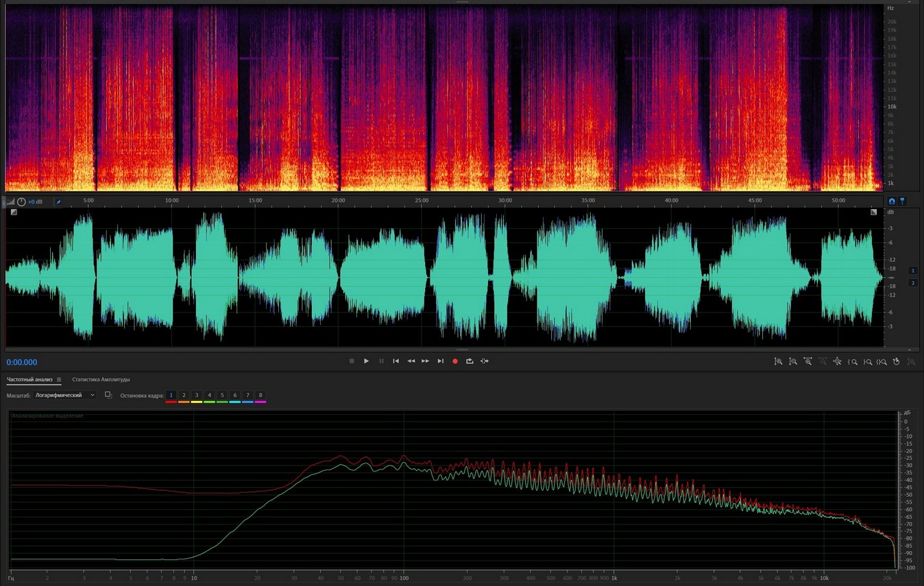Click Zoom Out Amplitude magnifier icon
This screenshot has height=586, width=924.
pos(793,361)
